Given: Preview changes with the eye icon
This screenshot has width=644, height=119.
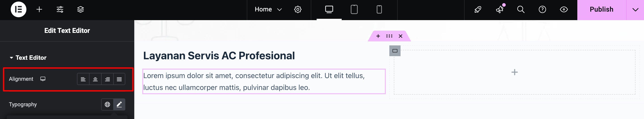Looking at the screenshot, I should 564,9.
